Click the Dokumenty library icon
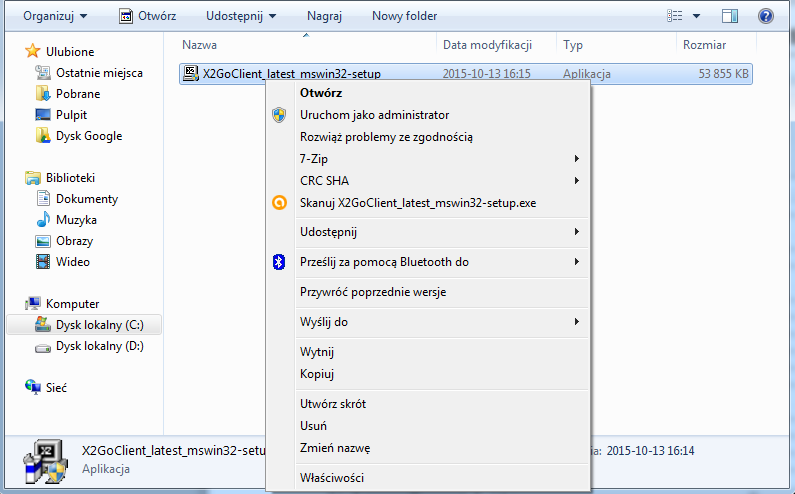The image size is (795, 494). (43, 198)
